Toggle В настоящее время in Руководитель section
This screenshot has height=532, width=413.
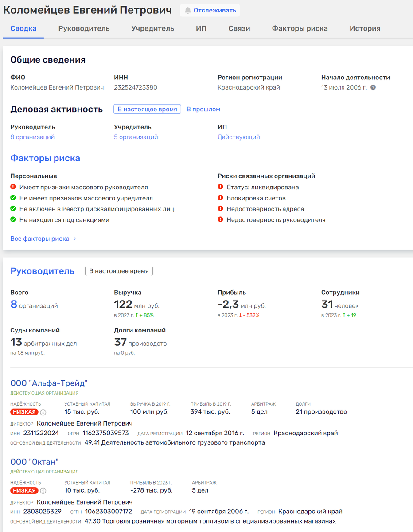click(x=119, y=271)
